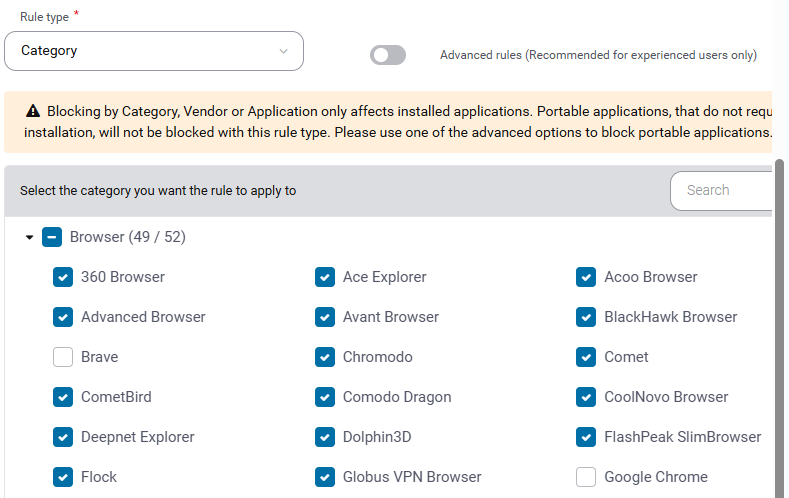789x498 pixels.
Task: Click the 'Globus VPN Browser' label text
Action: click(412, 477)
